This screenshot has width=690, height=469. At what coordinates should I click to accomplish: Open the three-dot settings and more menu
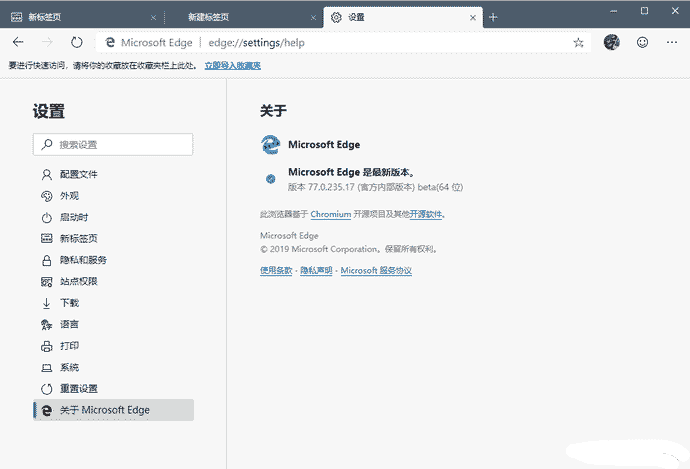click(672, 42)
